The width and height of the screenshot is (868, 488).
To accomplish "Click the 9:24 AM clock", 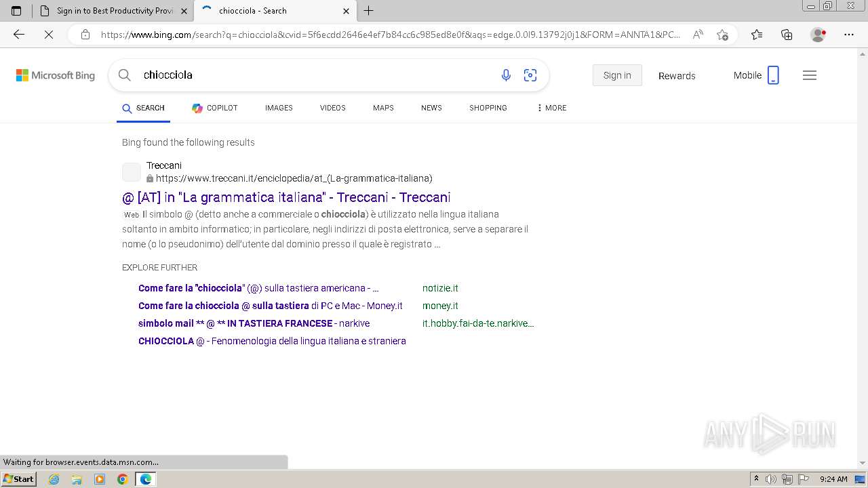I will [x=833, y=479].
